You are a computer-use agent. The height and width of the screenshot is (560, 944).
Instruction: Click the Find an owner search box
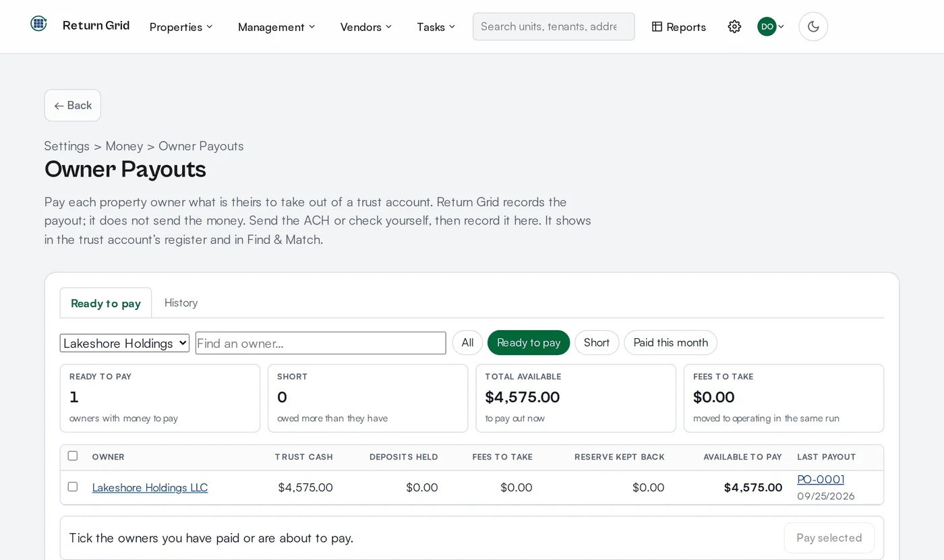click(x=321, y=343)
